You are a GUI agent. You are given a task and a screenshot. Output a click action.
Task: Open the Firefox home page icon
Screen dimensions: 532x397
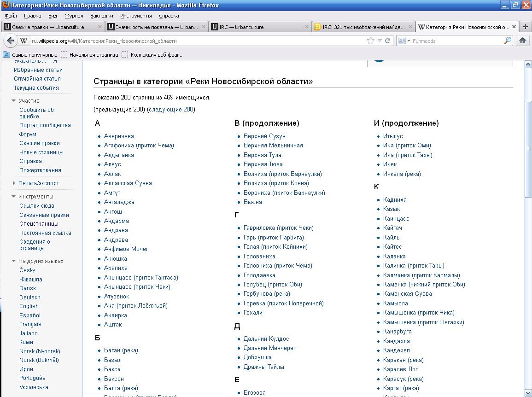(523, 41)
